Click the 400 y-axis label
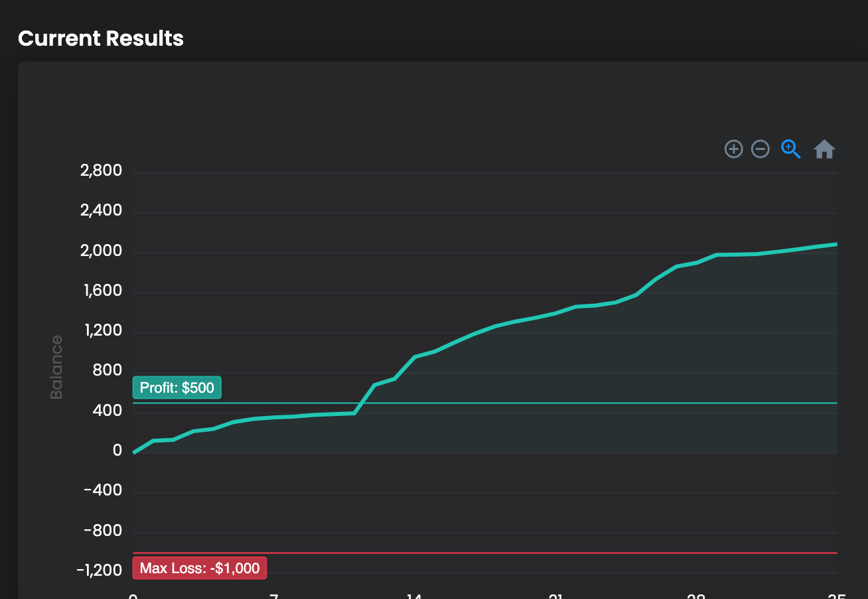Screen dimensions: 868x599 (x=108, y=411)
